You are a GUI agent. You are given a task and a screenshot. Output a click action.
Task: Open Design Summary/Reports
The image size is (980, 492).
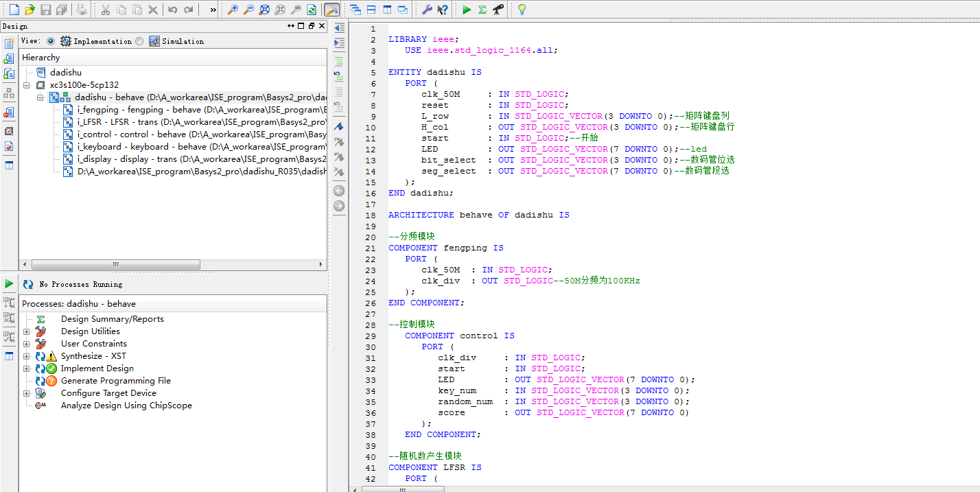pos(113,319)
